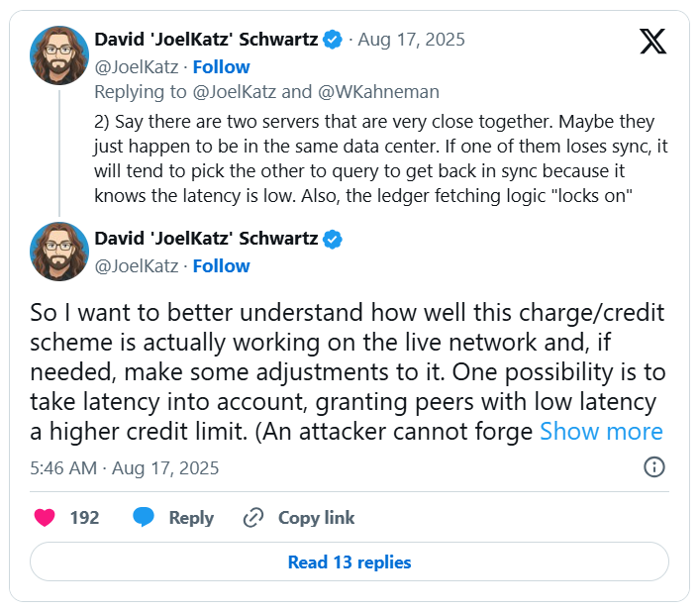Click the 192 likes count
The height and width of the screenshot is (611, 700).
click(x=84, y=517)
